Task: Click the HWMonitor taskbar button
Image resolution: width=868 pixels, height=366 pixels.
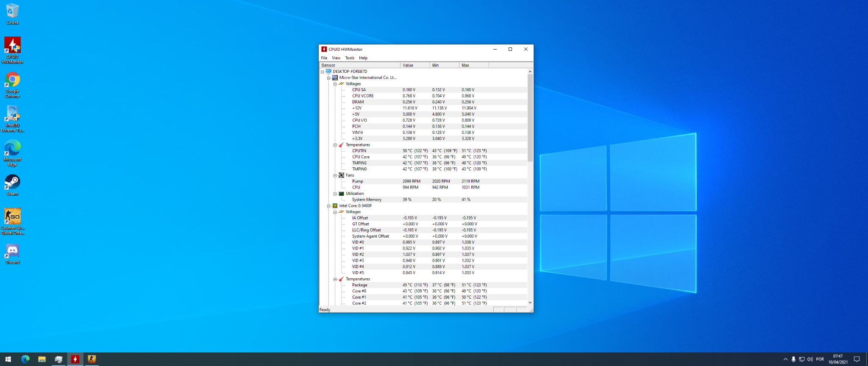Action: click(x=75, y=359)
